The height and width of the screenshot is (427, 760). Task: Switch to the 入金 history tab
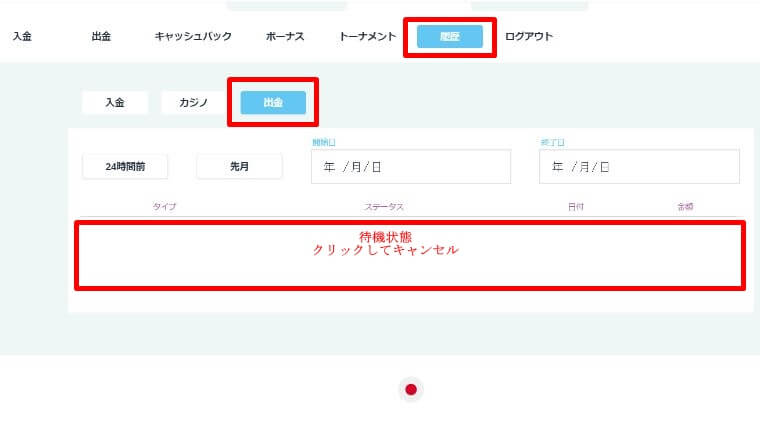coord(115,103)
